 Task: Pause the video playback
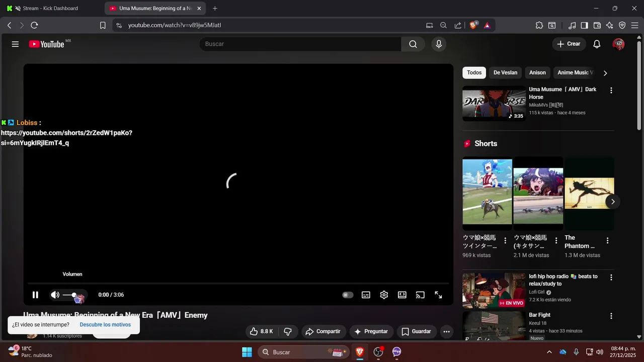tap(35, 295)
